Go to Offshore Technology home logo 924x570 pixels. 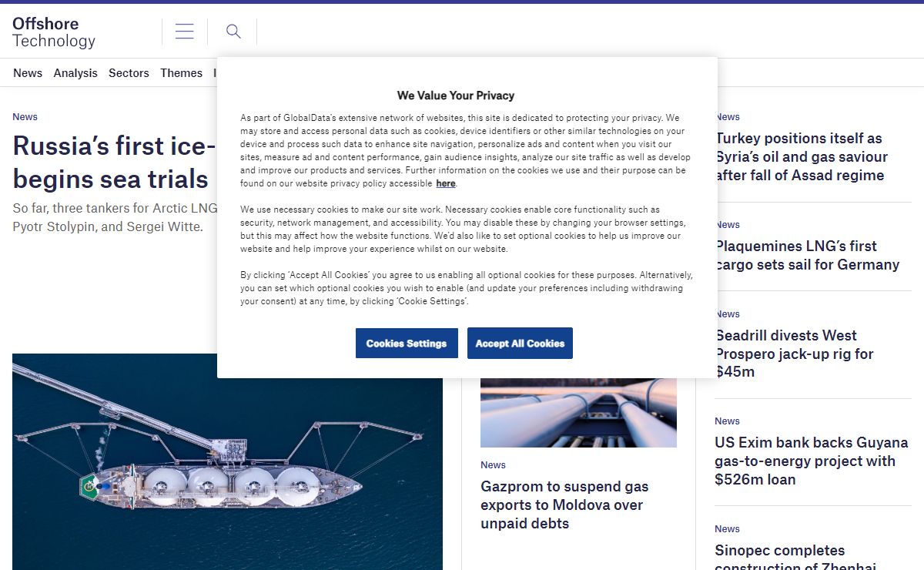[54, 32]
